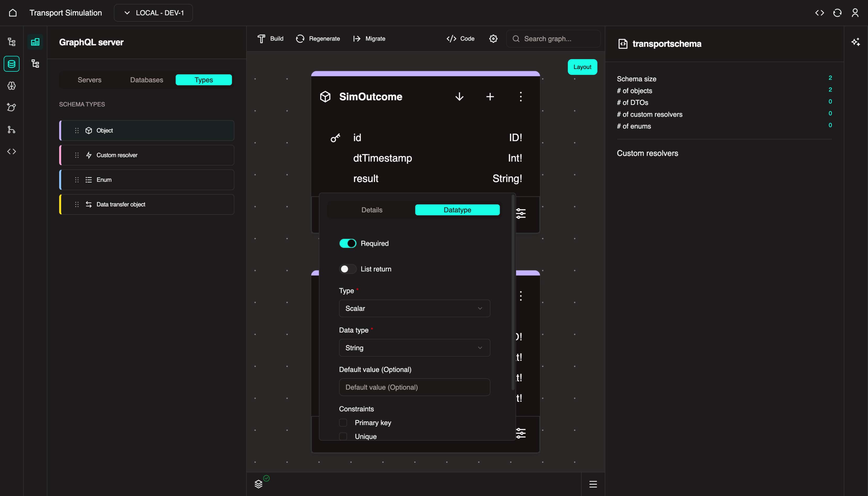
Task: Open SimOutcome sliders settings icon
Action: [520, 213]
